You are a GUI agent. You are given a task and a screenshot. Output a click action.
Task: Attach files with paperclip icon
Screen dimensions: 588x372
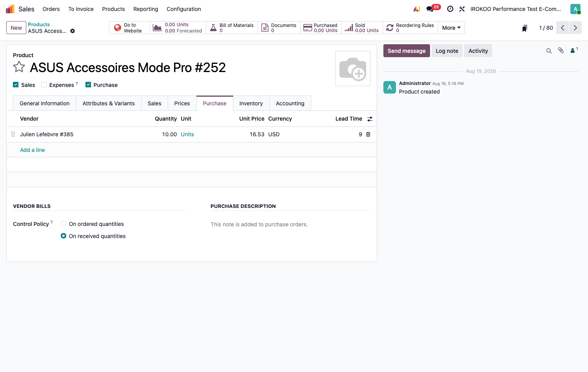561,51
